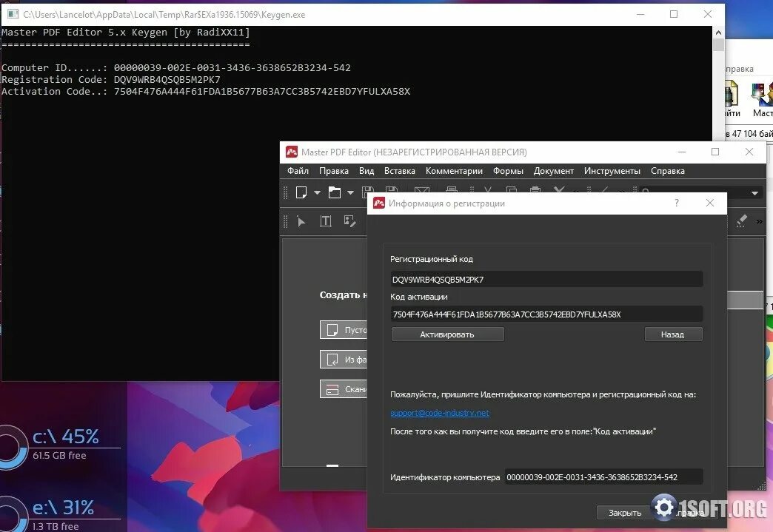This screenshot has width=773, height=532.
Task: Select the arrow Select tool
Action: tap(301, 222)
